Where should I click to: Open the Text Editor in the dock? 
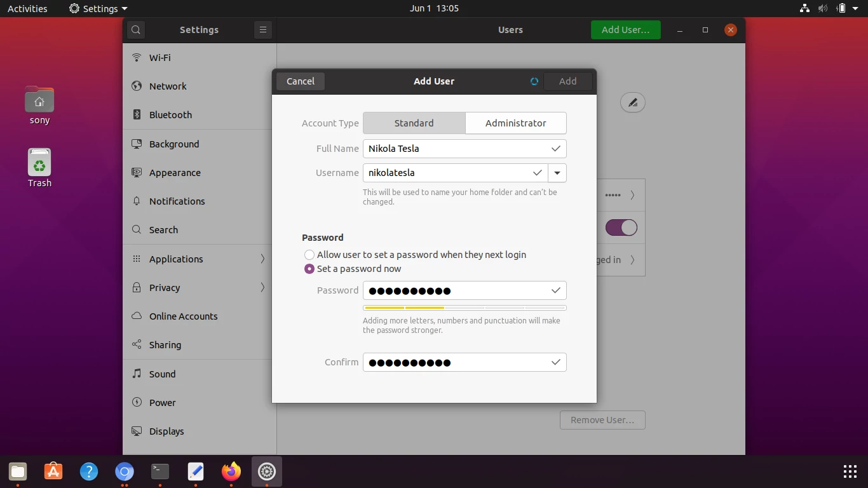point(196,471)
